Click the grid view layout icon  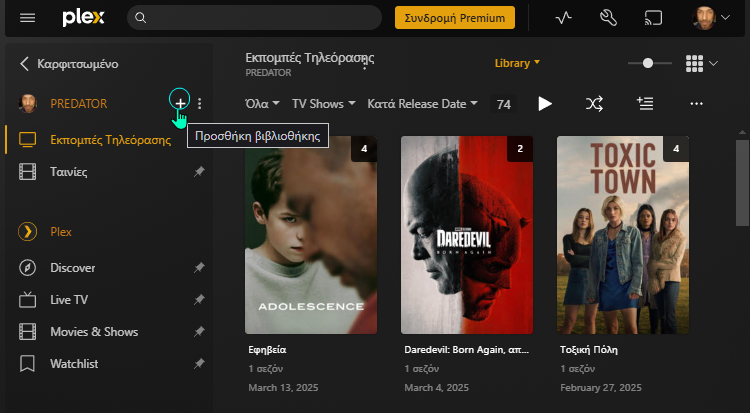click(695, 63)
